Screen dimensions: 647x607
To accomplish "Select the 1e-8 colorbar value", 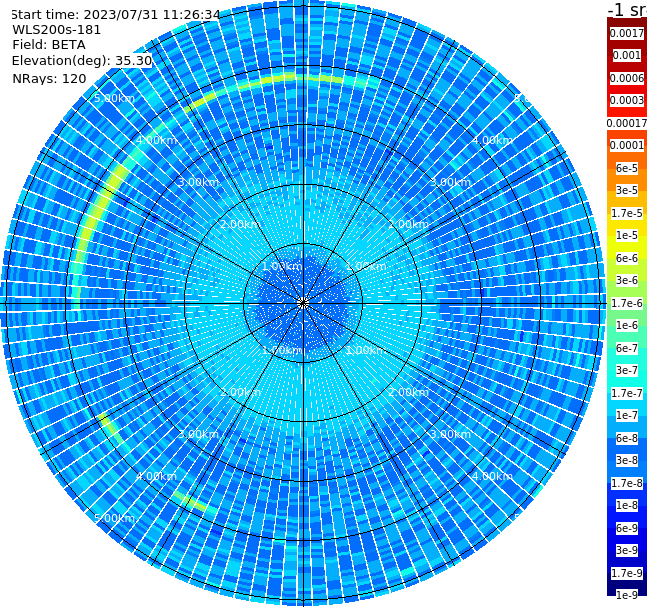I will [627, 505].
